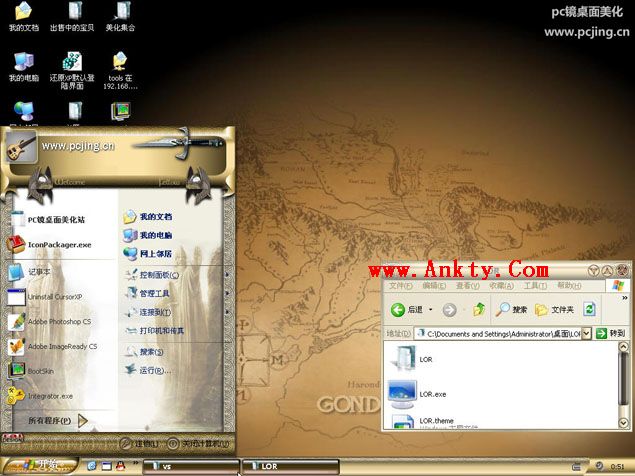Expand 控制面板(C) submenu in start menu
Viewport: 635px width, 476px height.
(176, 275)
